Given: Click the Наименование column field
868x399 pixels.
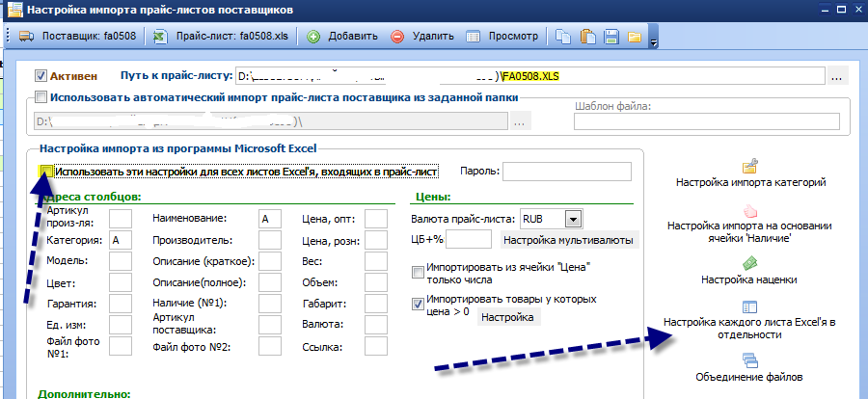Looking at the screenshot, I should [270, 219].
